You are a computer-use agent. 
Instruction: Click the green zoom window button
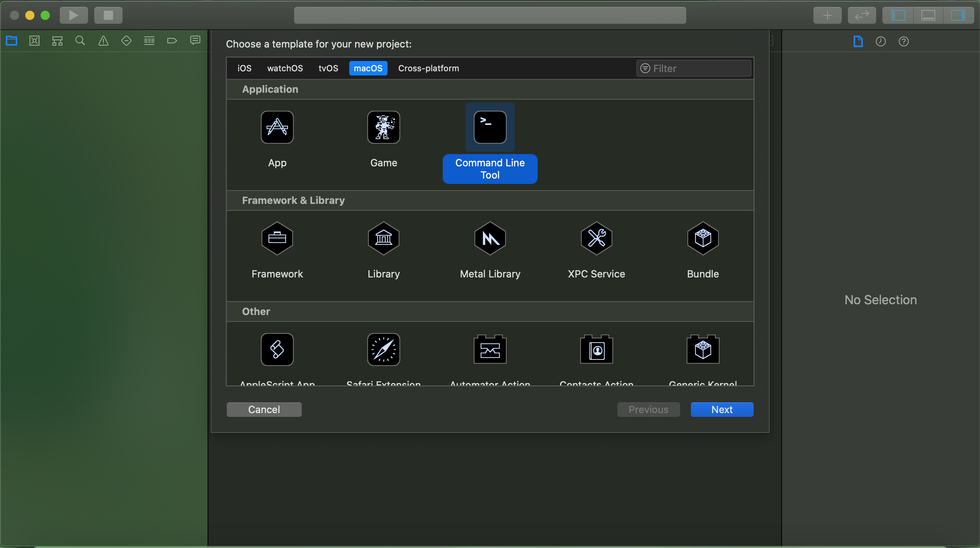tap(45, 15)
